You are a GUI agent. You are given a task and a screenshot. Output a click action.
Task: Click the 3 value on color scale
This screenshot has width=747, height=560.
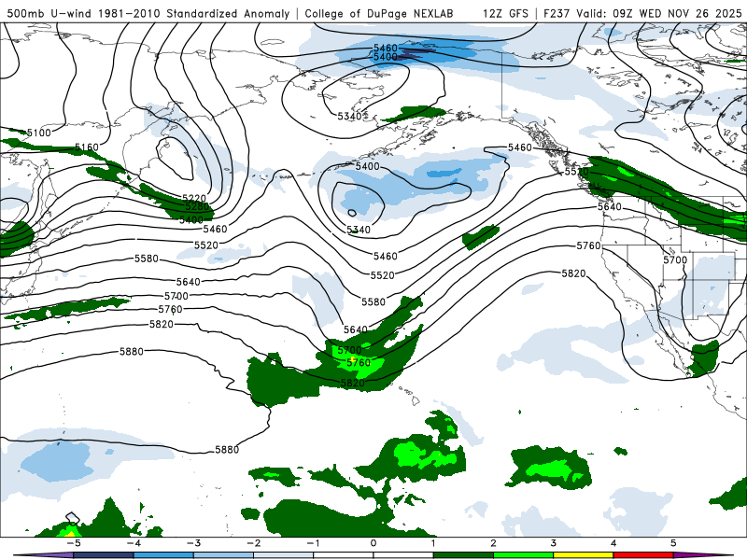coord(553,543)
